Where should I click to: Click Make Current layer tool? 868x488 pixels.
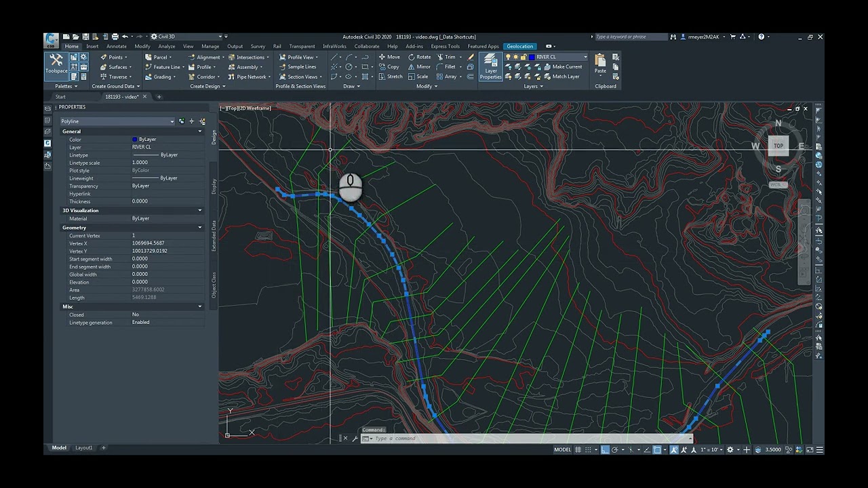(x=563, y=66)
